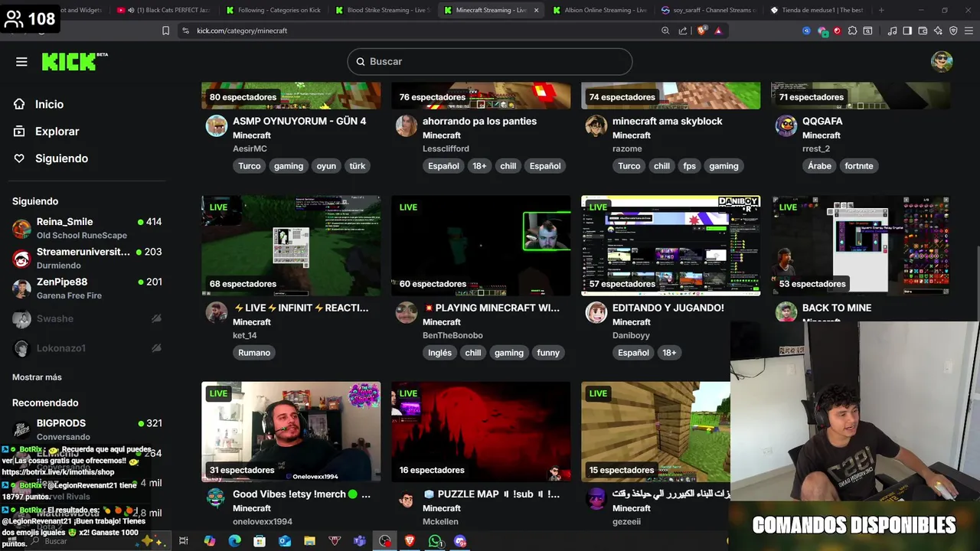980x551 pixels.
Task: Open the Kick hamburger sidebar menu
Action: [x=21, y=62]
